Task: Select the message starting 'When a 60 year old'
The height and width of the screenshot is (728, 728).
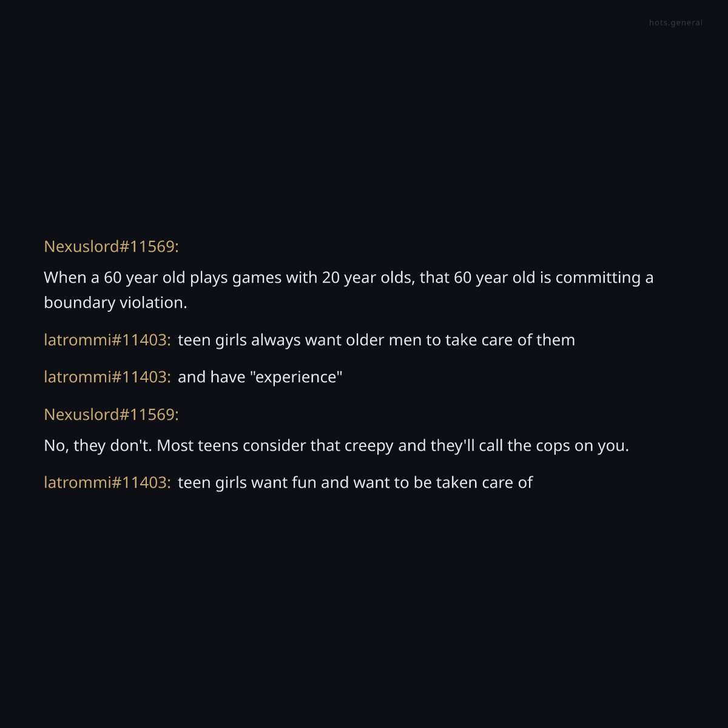Action: [349, 290]
